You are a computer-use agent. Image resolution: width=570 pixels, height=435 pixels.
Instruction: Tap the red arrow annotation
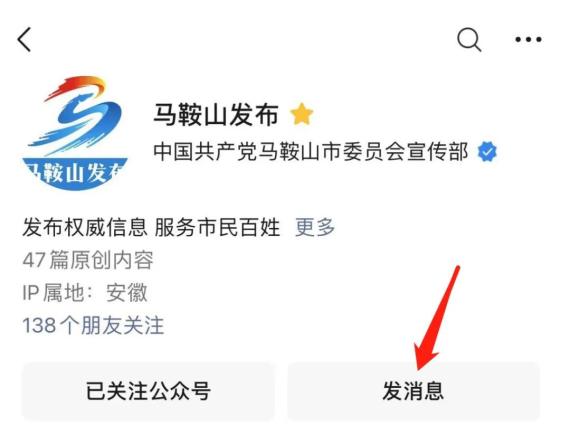(436, 318)
